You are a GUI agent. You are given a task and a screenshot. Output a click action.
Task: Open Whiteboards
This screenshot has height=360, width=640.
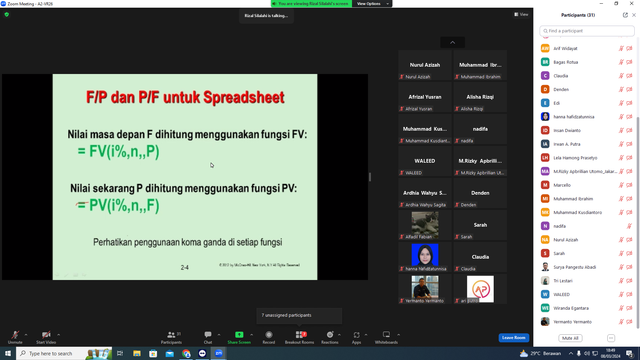386,337
